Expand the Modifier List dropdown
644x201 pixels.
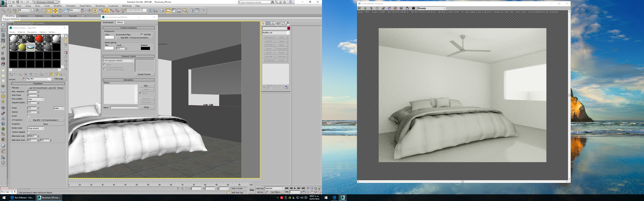pyautogui.click(x=288, y=33)
